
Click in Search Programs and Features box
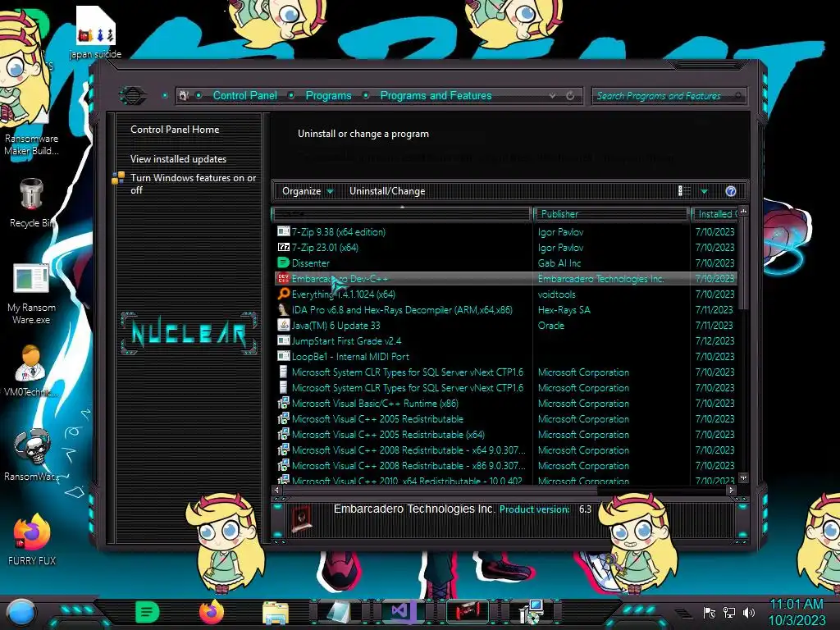click(669, 96)
